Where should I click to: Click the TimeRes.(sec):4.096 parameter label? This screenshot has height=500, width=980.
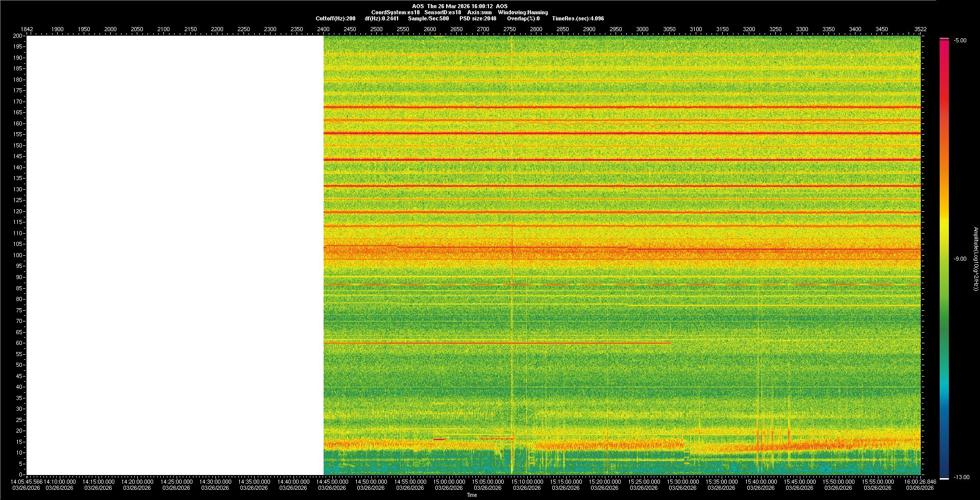click(x=578, y=18)
